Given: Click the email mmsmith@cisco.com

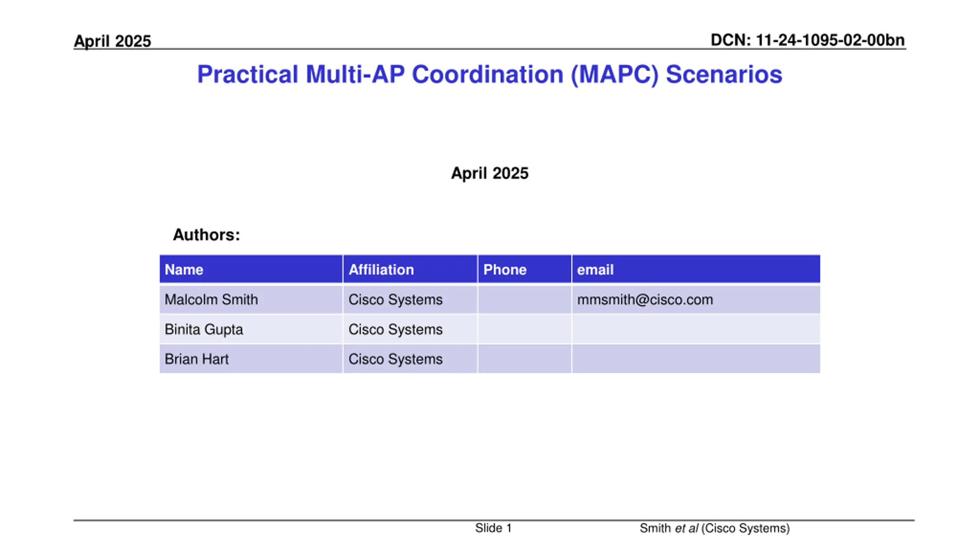Looking at the screenshot, I should pyautogui.click(x=645, y=300).
